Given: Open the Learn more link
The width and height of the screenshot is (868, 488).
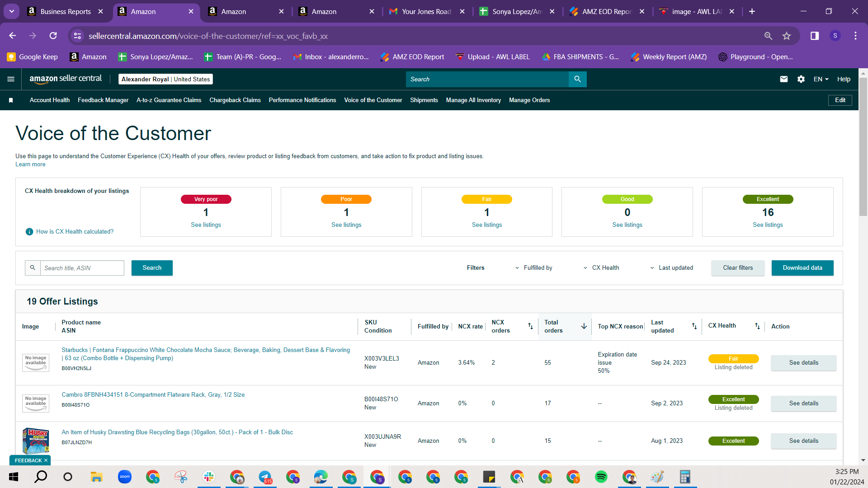Looking at the screenshot, I should coord(30,164).
